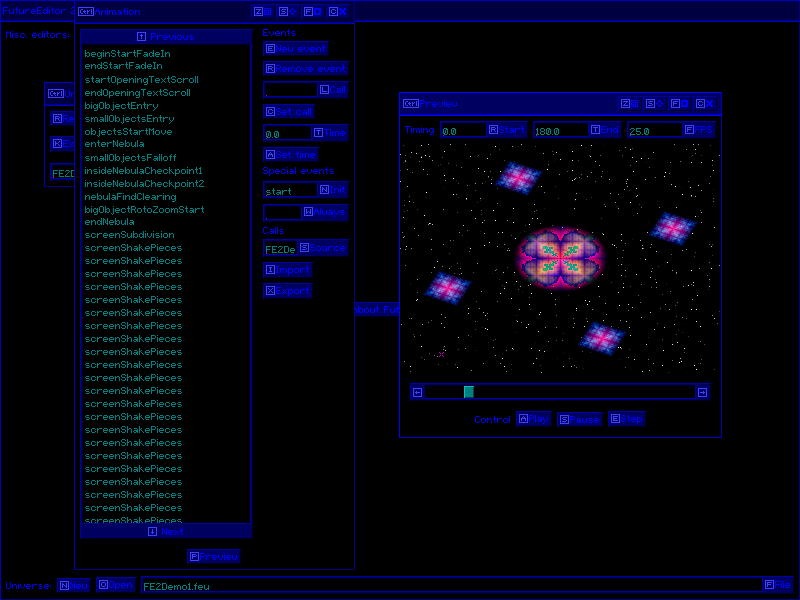Select the enterNebula event in list
This screenshot has height=600, width=800.
[x=114, y=144]
